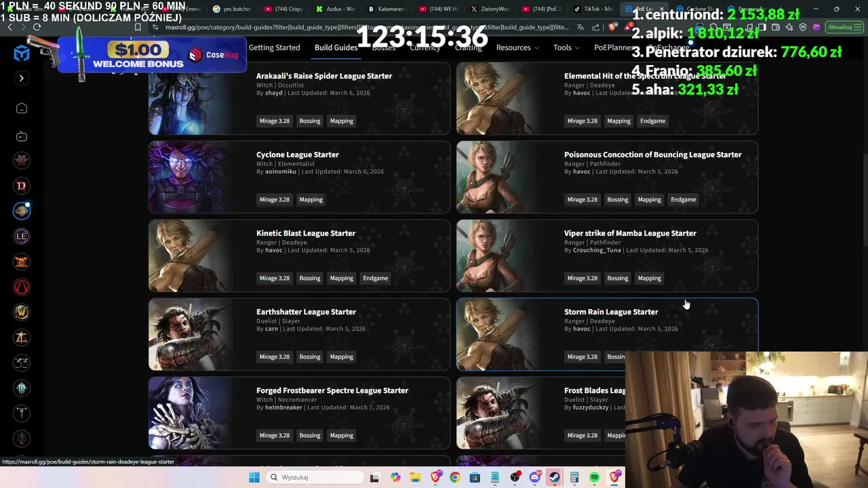Screen dimensions: 868x488
Task: Open Spotify from the taskbar
Action: [x=595, y=477]
